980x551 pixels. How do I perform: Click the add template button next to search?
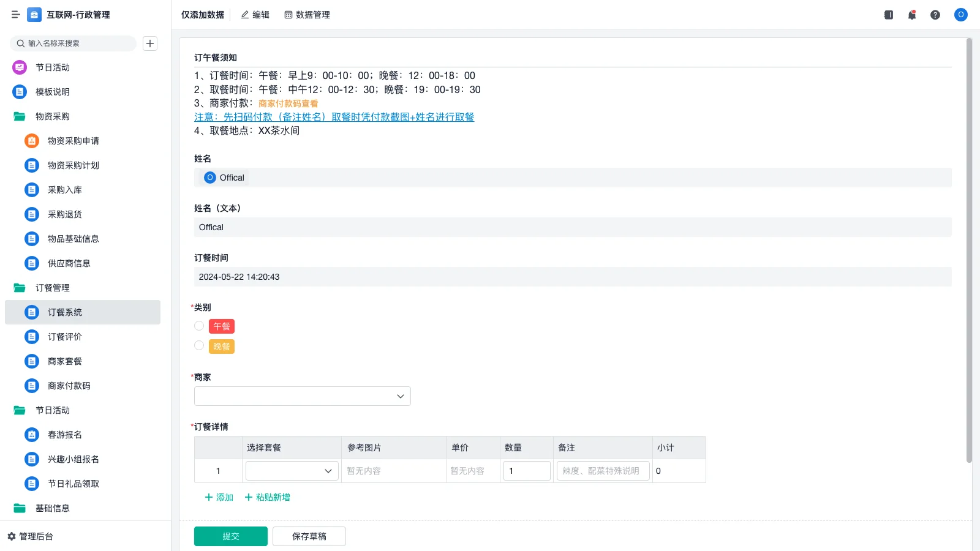[x=150, y=43]
